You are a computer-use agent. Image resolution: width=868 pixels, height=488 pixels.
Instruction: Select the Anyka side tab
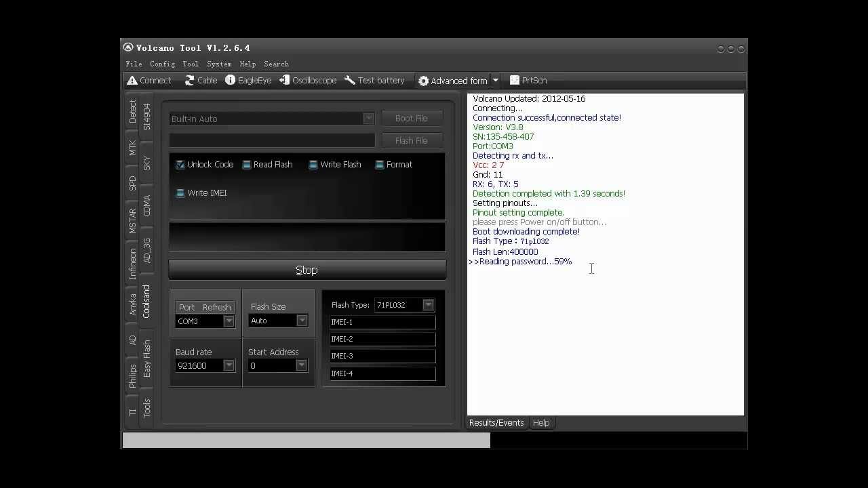(132, 304)
